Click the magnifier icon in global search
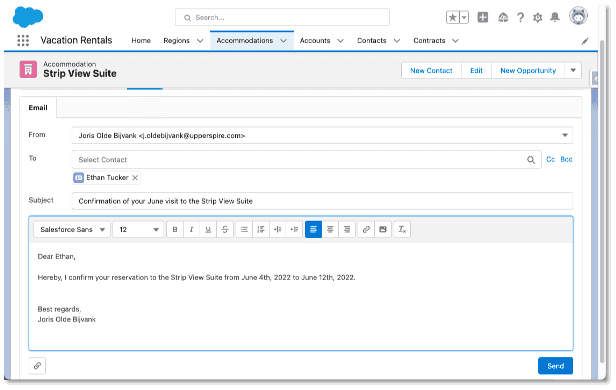Image resolution: width=616 pixels, height=390 pixels. [x=187, y=18]
